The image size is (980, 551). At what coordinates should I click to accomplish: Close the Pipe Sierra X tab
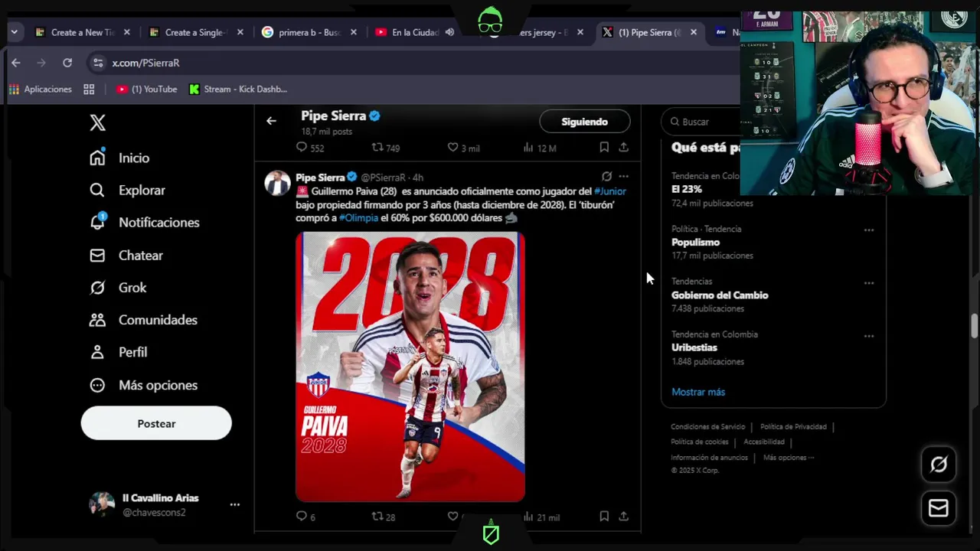tap(694, 32)
